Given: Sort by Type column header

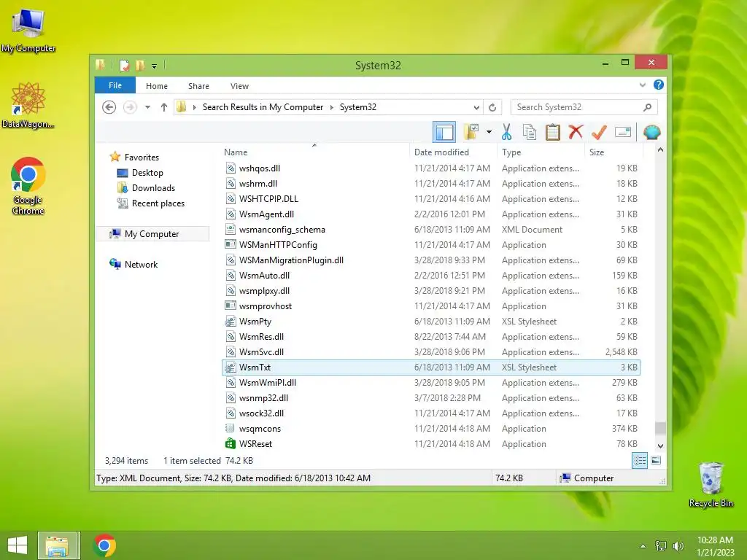Looking at the screenshot, I should (x=541, y=152).
